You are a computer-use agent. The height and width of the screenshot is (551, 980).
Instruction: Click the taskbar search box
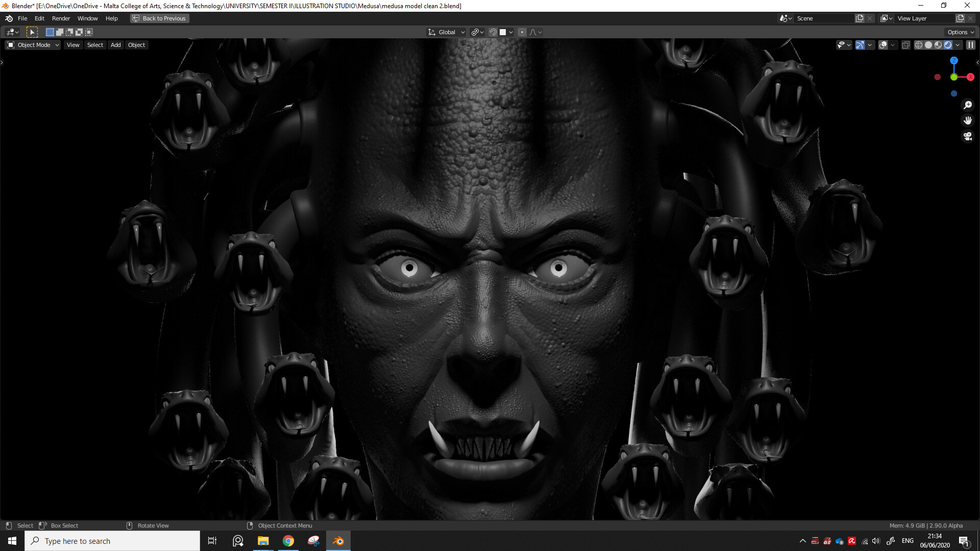112,541
